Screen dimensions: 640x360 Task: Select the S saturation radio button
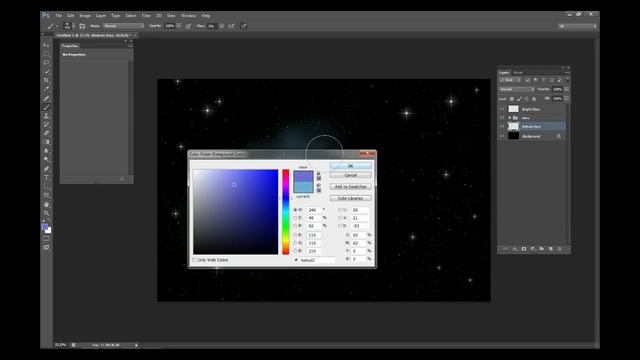click(x=296, y=218)
